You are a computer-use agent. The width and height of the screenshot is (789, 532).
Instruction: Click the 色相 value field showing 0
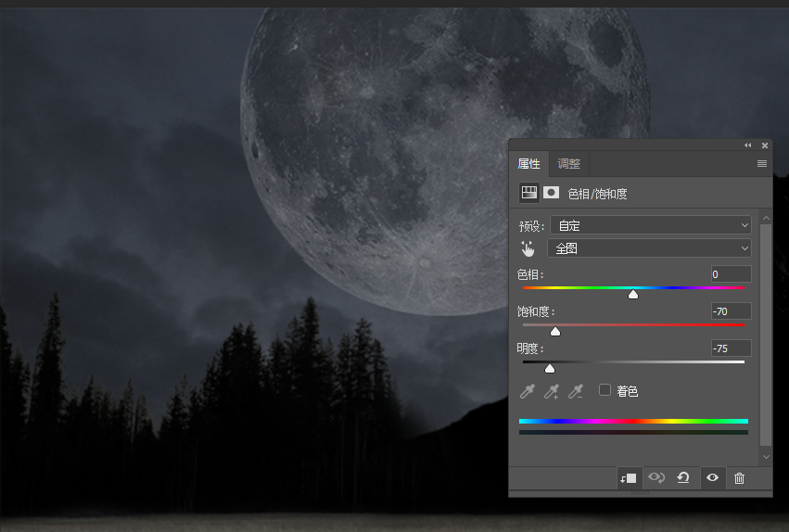click(732, 274)
